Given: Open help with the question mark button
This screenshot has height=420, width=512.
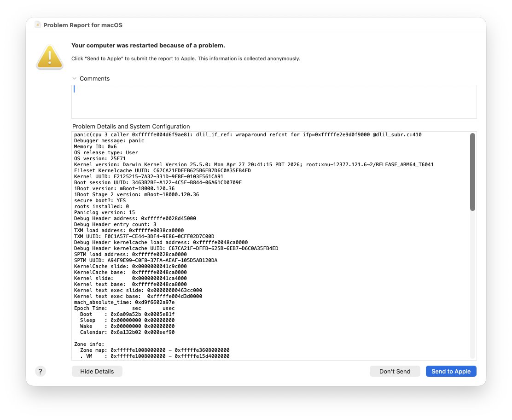Looking at the screenshot, I should (40, 371).
